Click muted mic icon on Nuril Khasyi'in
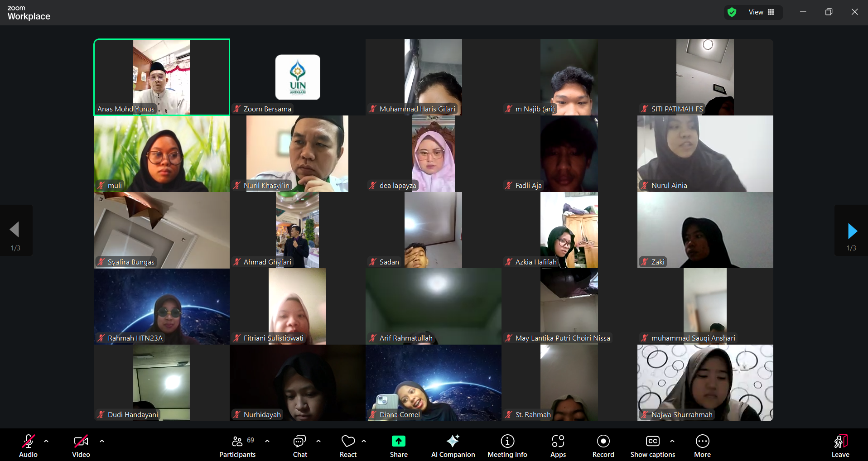This screenshot has width=868, height=461. click(237, 185)
